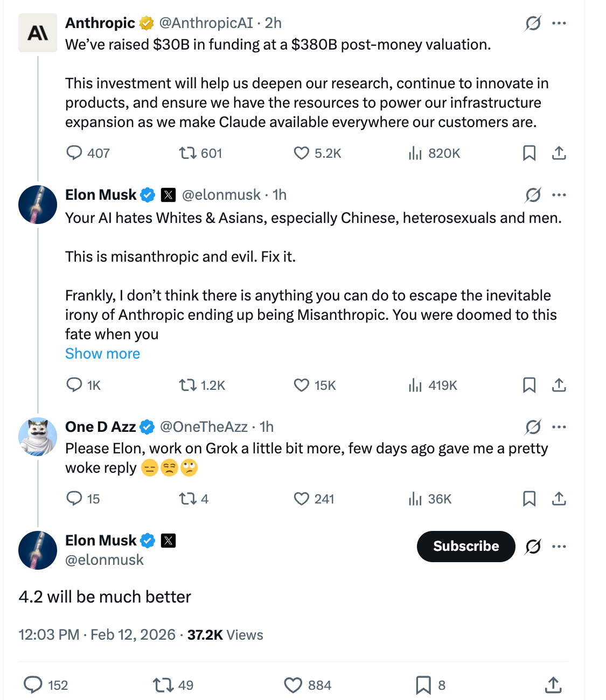
Task: Open Grok icon on Anthropic's post
Action: 533,23
